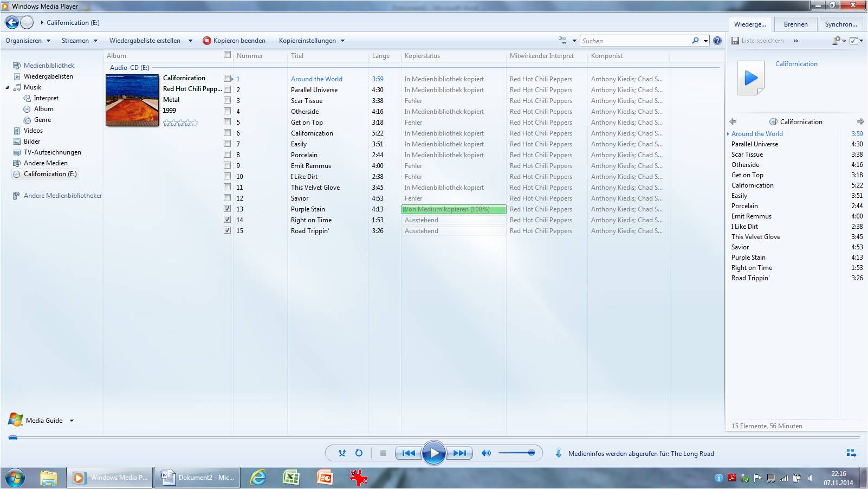Click the large play icon in list pane

pos(751,78)
